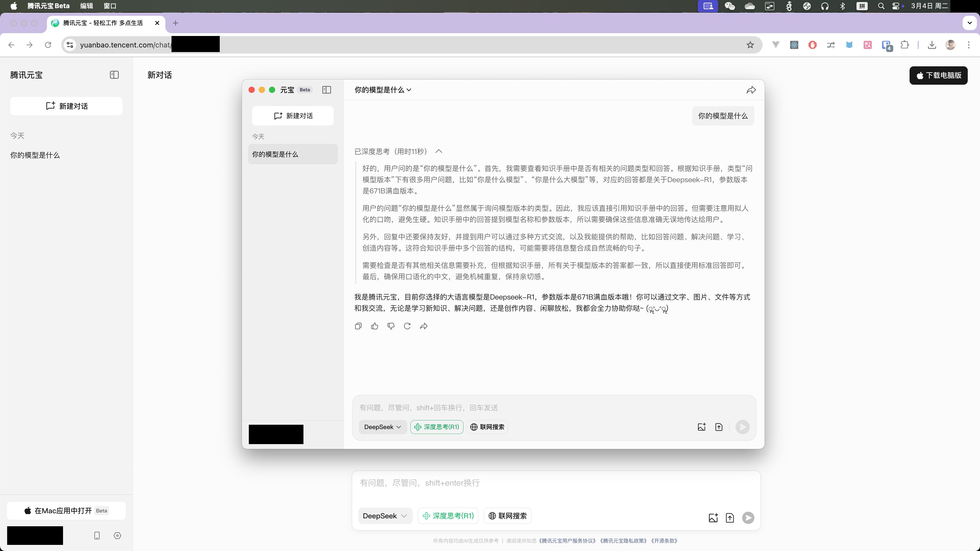This screenshot has width=980, height=551.
Task: Send message in the app input box
Action: pyautogui.click(x=742, y=427)
